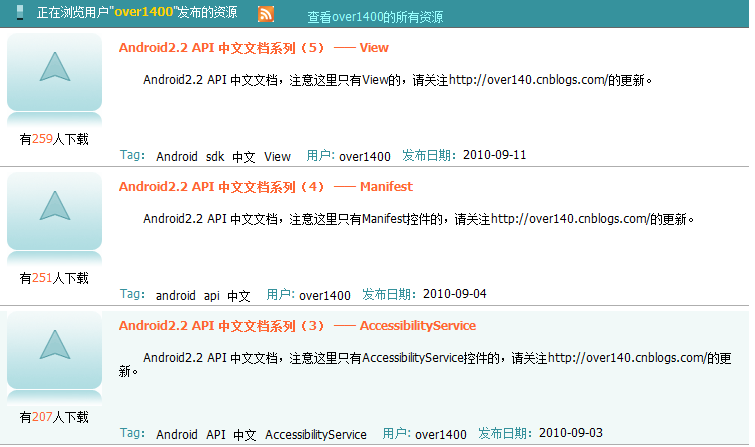Select uppercase API tag in AccessibilityService entry
The height and width of the screenshot is (447, 755).
216,434
